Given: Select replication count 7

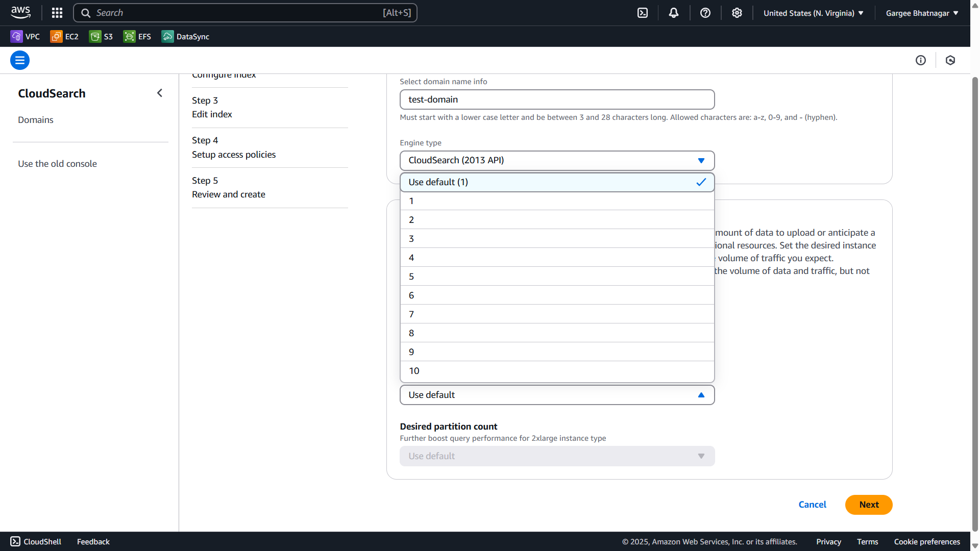Looking at the screenshot, I should 557,314.
